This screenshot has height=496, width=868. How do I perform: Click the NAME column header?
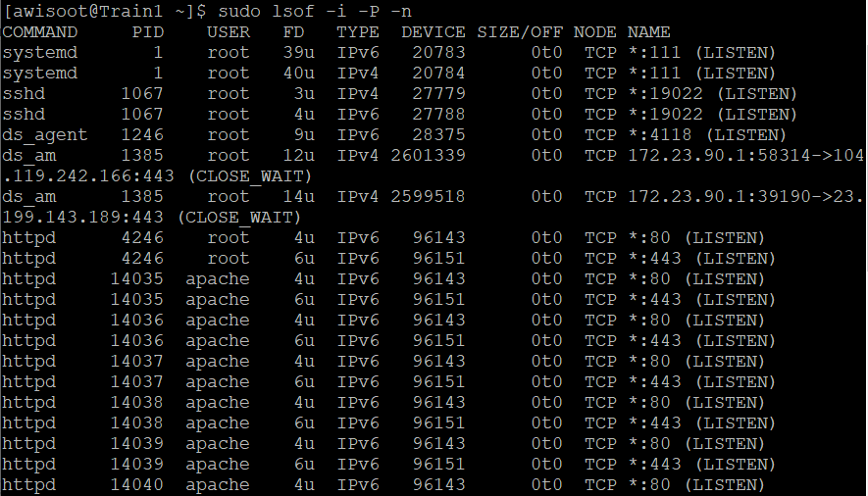[648, 32]
